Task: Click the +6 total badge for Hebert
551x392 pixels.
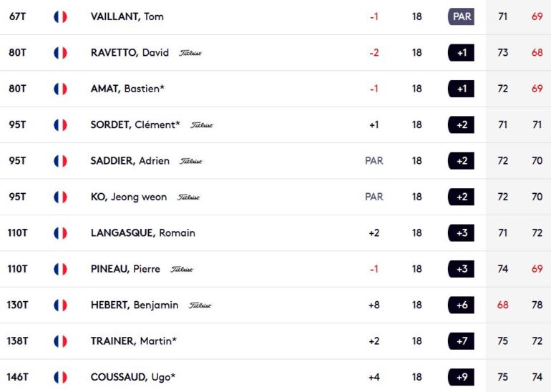Action: [462, 305]
